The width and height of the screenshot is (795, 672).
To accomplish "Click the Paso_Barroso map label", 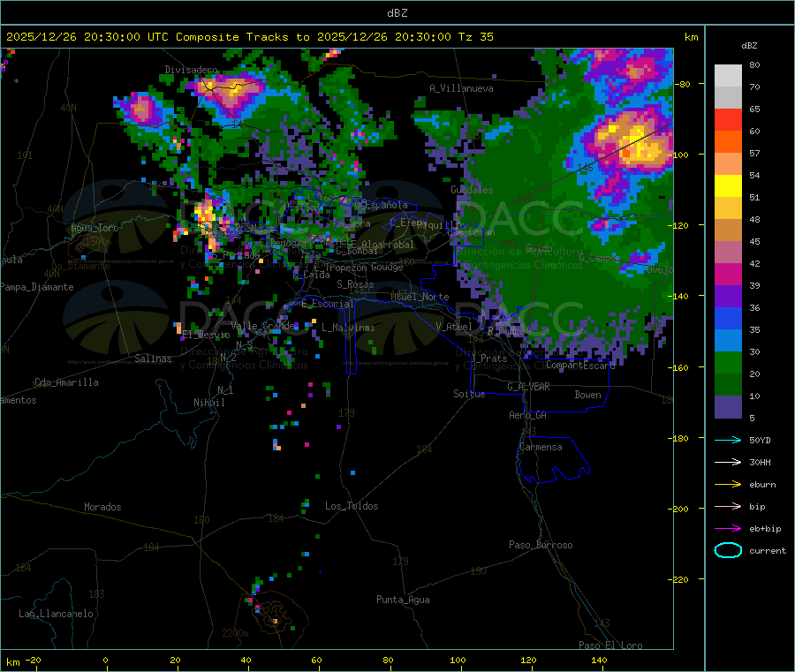I will 541,545.
